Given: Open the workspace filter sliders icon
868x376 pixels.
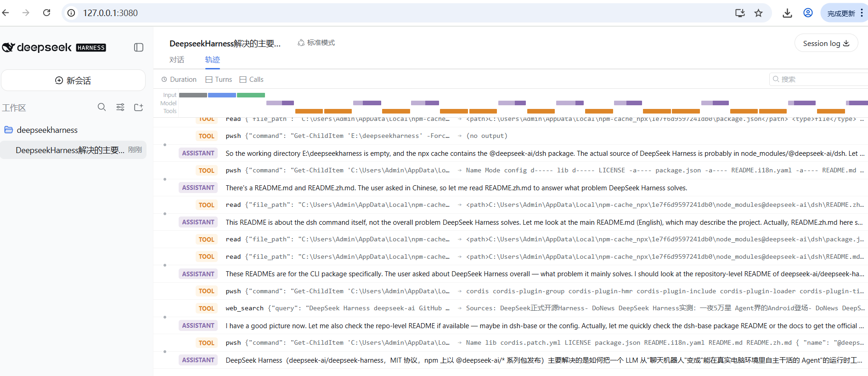Looking at the screenshot, I should [120, 107].
